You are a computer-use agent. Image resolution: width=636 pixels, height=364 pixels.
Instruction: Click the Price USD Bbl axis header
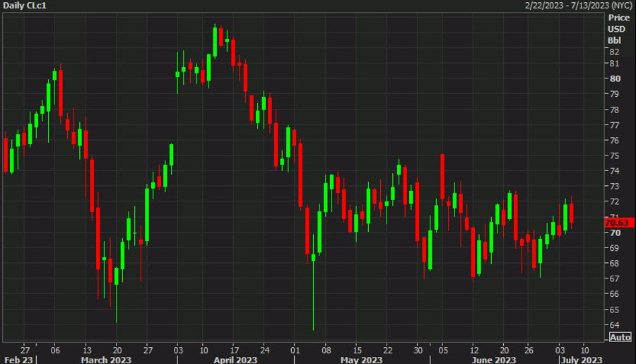click(x=618, y=28)
